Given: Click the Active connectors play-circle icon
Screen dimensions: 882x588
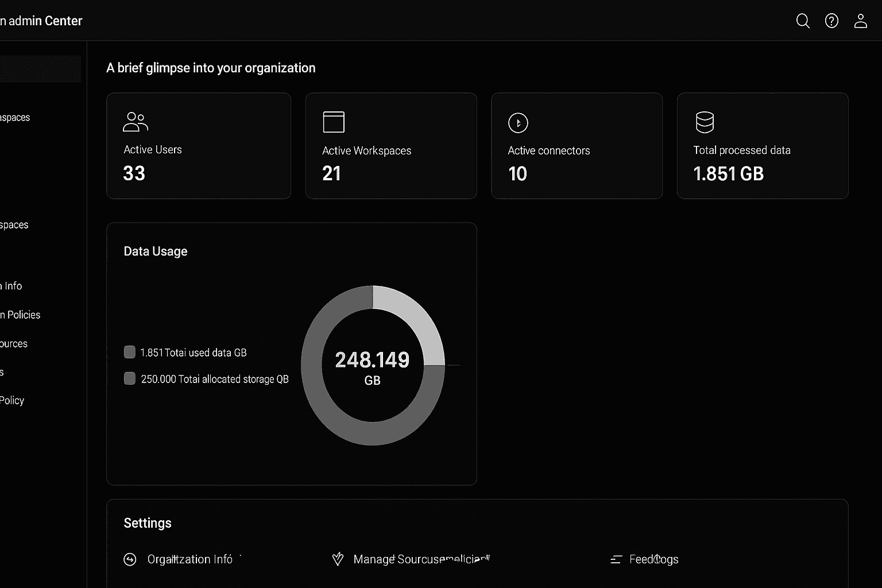Looking at the screenshot, I should click(518, 123).
